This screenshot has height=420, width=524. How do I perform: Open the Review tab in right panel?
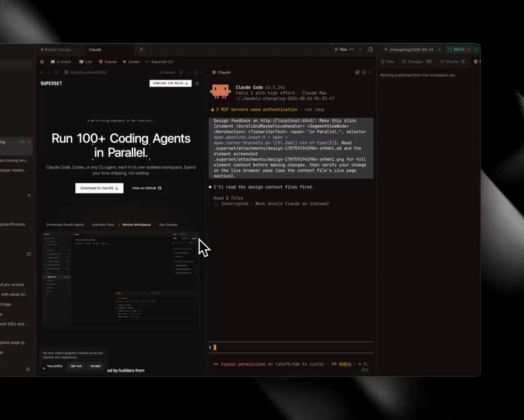(453, 62)
